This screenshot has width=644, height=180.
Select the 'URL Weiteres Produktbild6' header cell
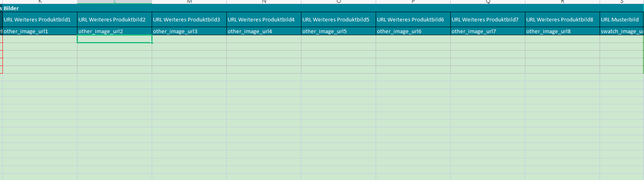pos(413,19)
